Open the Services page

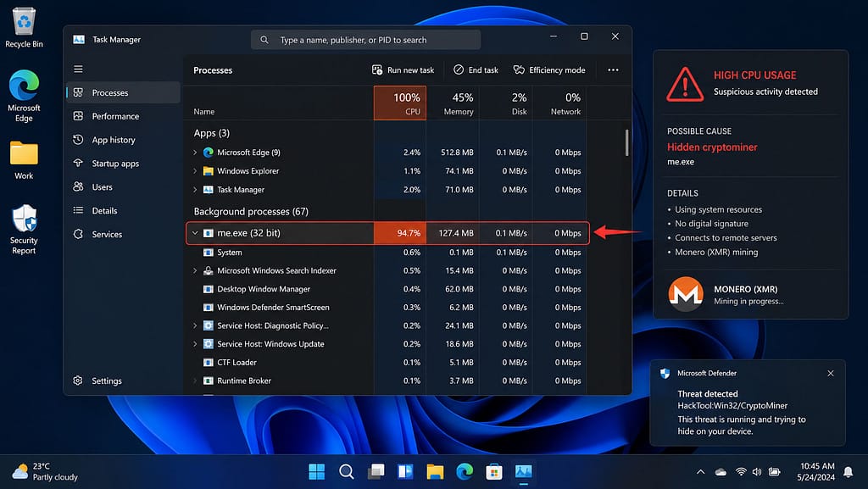tap(123, 234)
